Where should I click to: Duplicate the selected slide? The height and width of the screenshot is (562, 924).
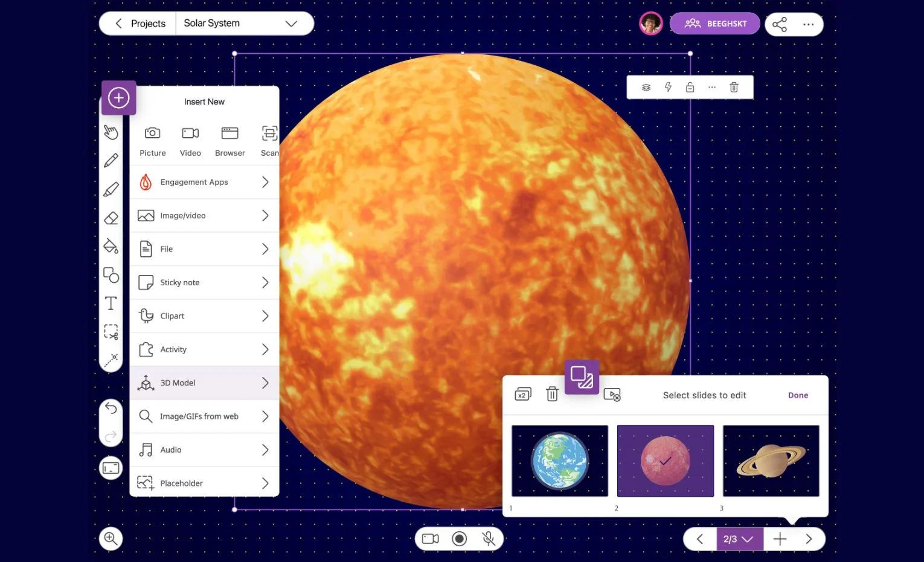[x=523, y=395]
